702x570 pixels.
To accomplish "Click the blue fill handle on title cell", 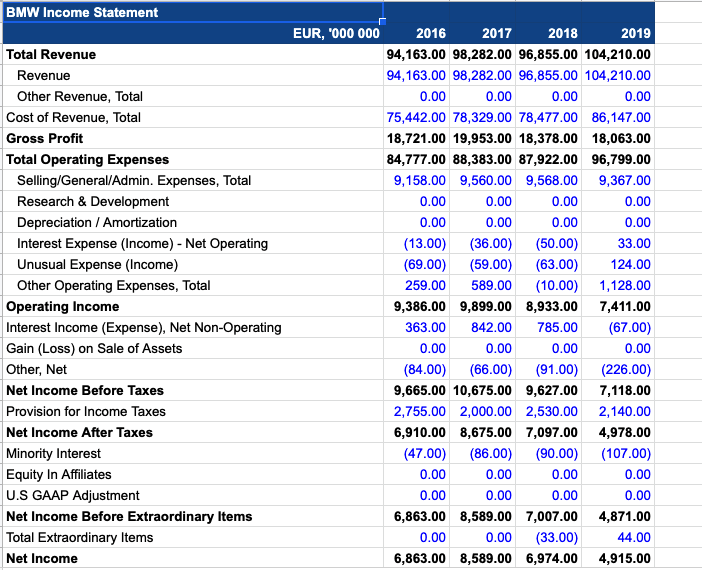I will pyautogui.click(x=382, y=21).
